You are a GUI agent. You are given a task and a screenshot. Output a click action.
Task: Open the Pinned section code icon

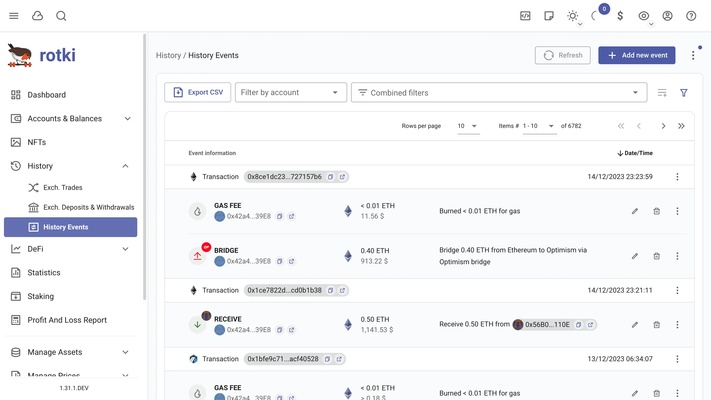pos(525,16)
